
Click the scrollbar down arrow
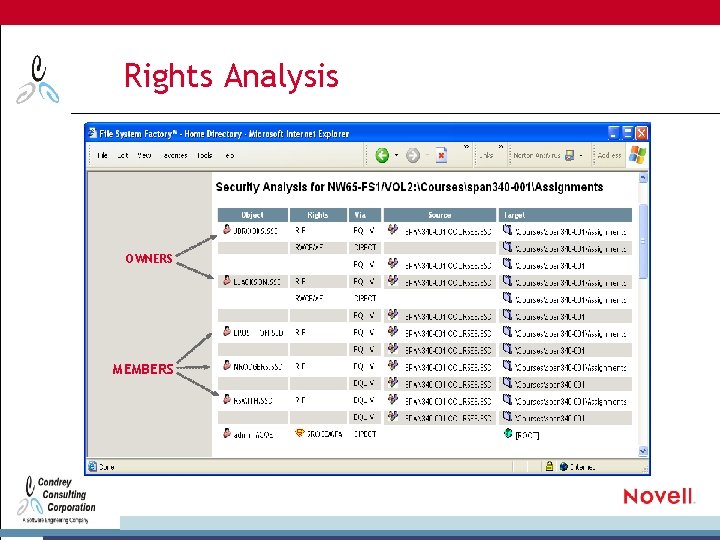[643, 451]
